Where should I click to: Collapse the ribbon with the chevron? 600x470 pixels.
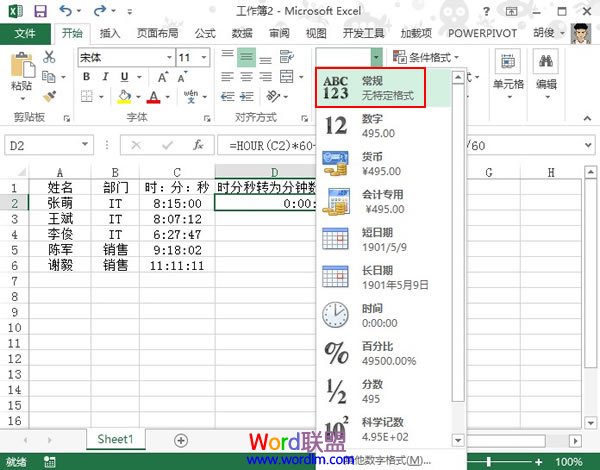click(587, 118)
